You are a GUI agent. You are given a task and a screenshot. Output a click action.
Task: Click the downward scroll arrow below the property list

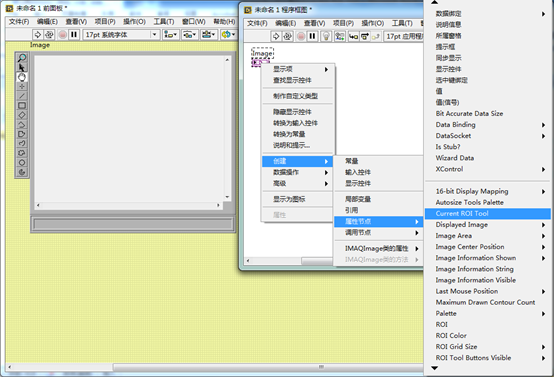pyautogui.click(x=435, y=368)
